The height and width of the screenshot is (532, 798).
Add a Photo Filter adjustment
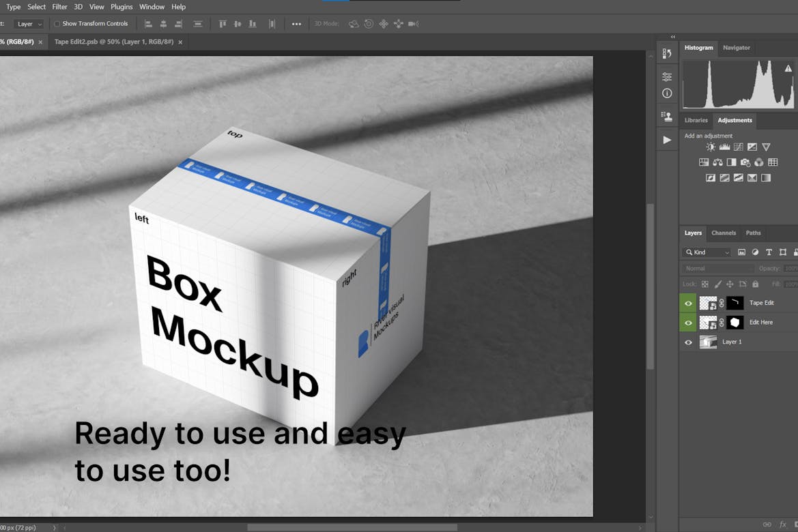point(745,162)
